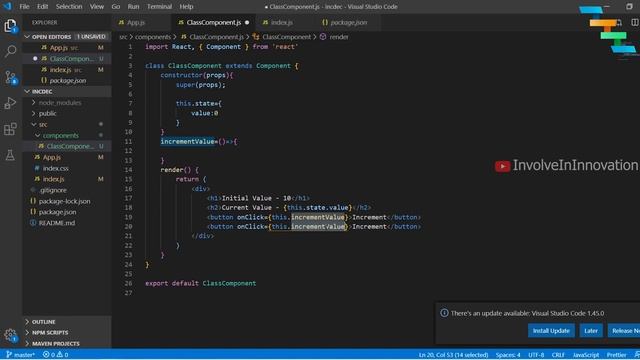Collapse the INCDEC project section
Screen dimensions: 640x360
pos(67,91)
